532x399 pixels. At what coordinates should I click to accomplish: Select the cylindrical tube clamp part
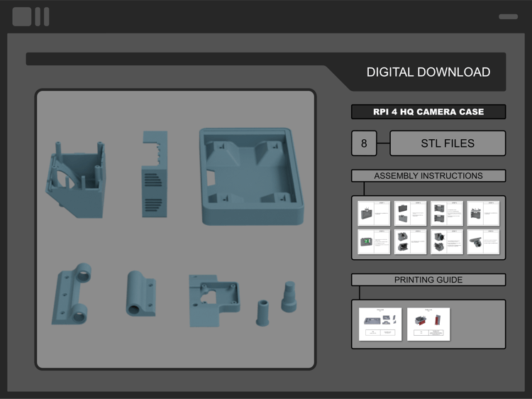tap(141, 293)
